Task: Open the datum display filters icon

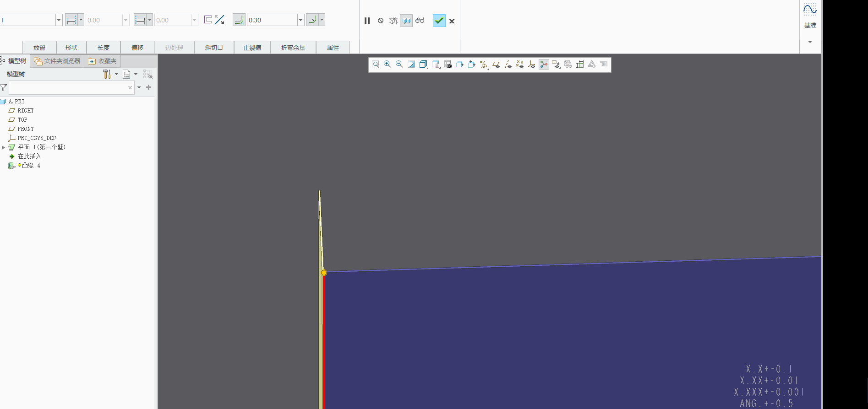Action: point(484,65)
